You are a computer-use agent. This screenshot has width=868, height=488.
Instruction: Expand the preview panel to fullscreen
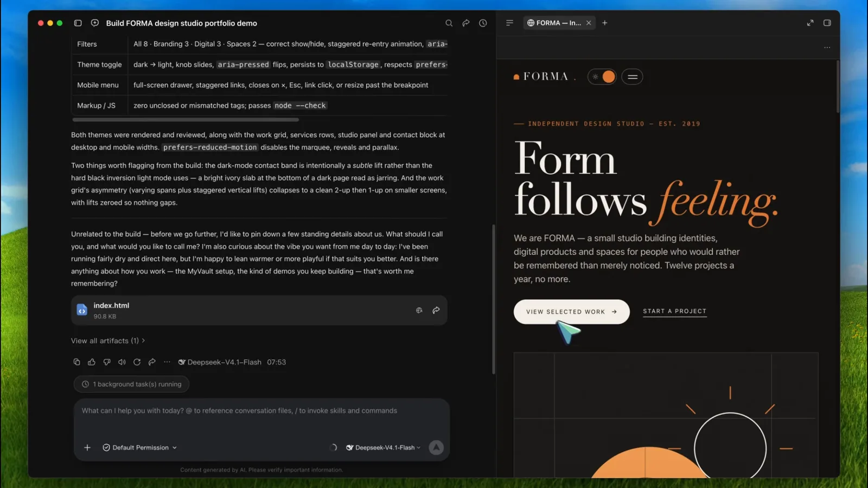810,23
